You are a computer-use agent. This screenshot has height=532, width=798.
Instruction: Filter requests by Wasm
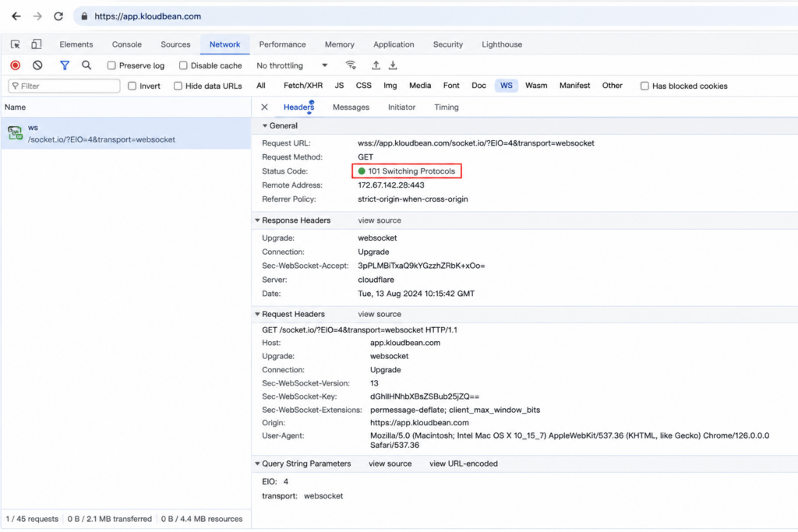coord(536,86)
